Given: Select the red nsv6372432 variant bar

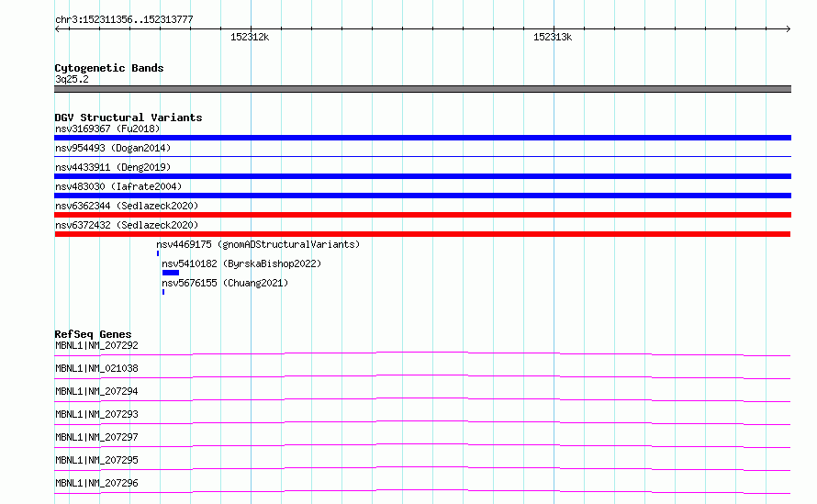Looking at the screenshot, I should coord(422,234).
